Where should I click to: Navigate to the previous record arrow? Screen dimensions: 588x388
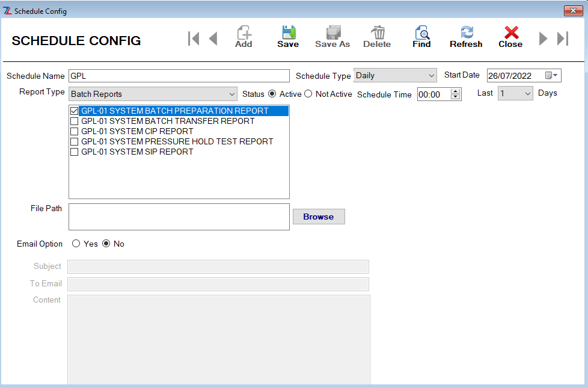click(x=213, y=38)
